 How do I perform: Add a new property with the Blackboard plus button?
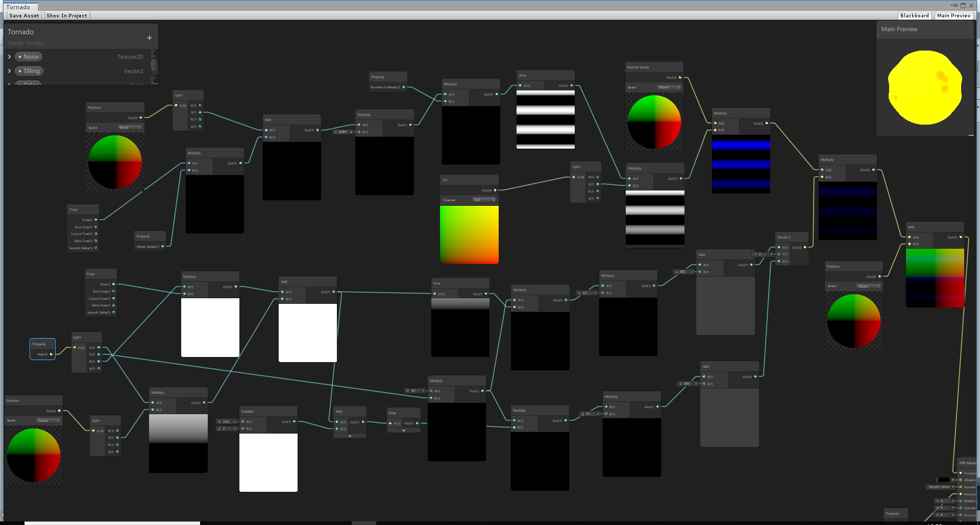pyautogui.click(x=150, y=38)
